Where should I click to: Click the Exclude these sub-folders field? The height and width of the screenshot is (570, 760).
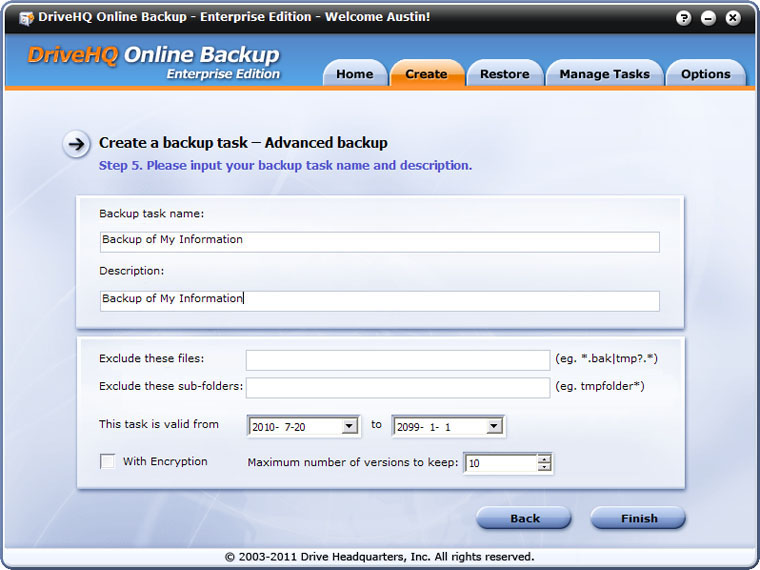coord(397,387)
